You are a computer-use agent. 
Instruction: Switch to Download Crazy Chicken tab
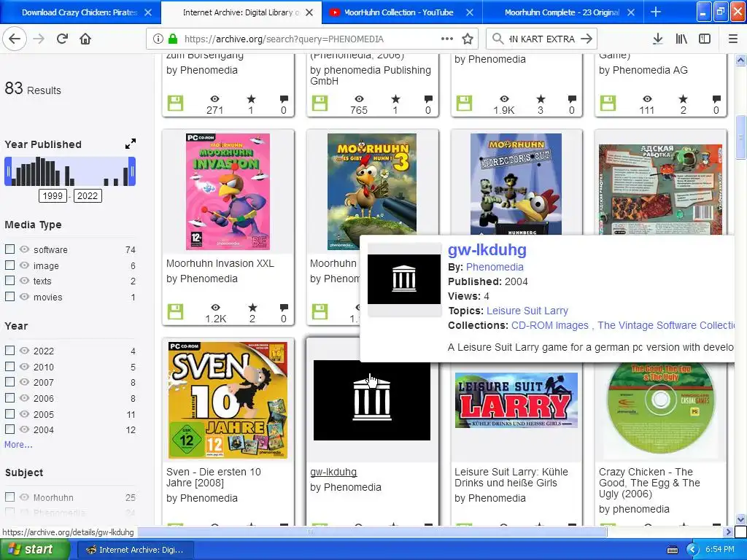(x=80, y=12)
